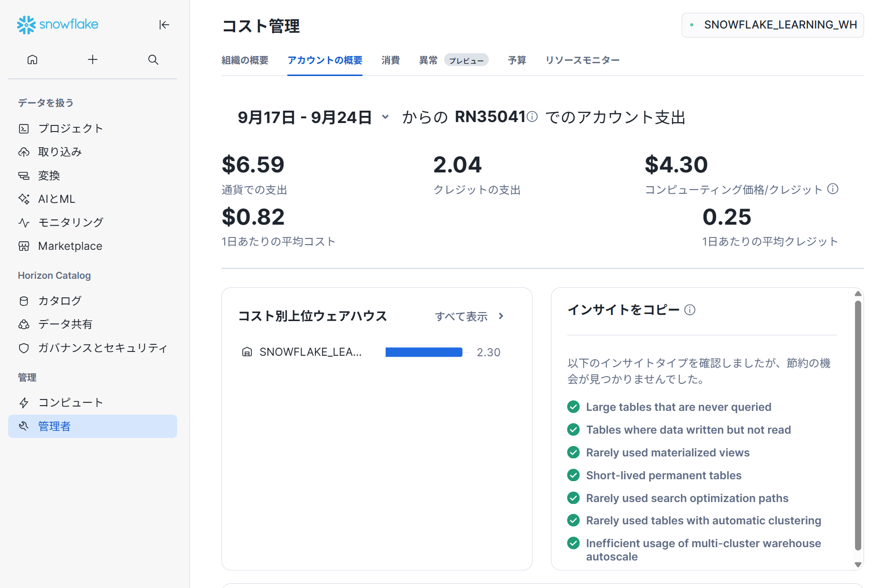Open the create new plus menu
The image size is (884, 588).
93,60
